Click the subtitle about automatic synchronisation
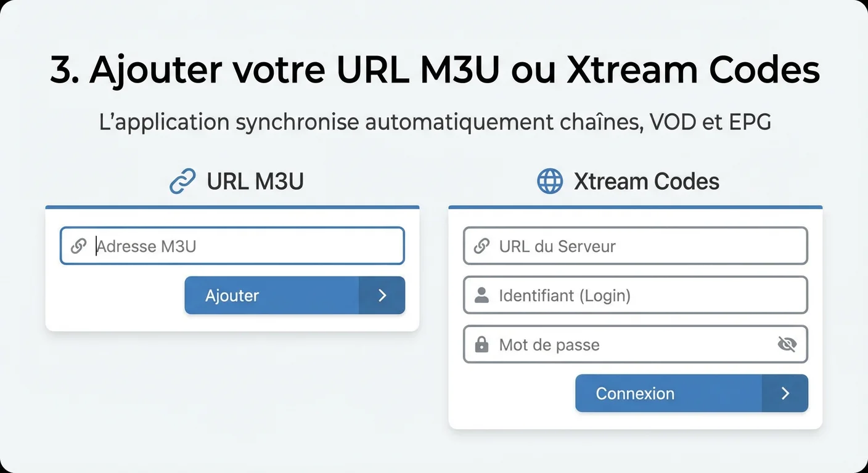The width and height of the screenshot is (868, 473). (x=434, y=122)
